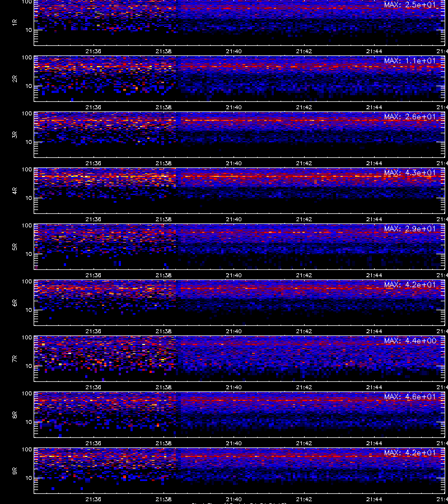Click the 2R panel axis label
Viewport: 448px width, 504px height.
[15, 79]
